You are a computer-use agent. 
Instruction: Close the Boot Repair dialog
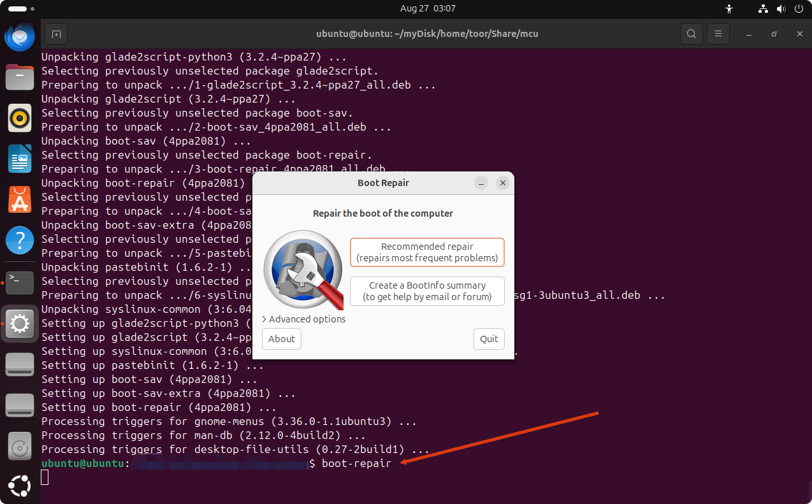[x=503, y=183]
